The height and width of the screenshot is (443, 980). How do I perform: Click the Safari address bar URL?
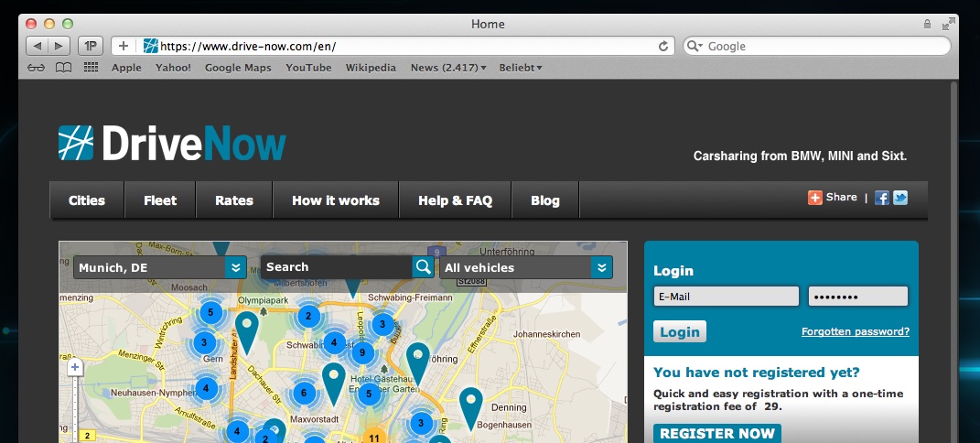point(248,47)
